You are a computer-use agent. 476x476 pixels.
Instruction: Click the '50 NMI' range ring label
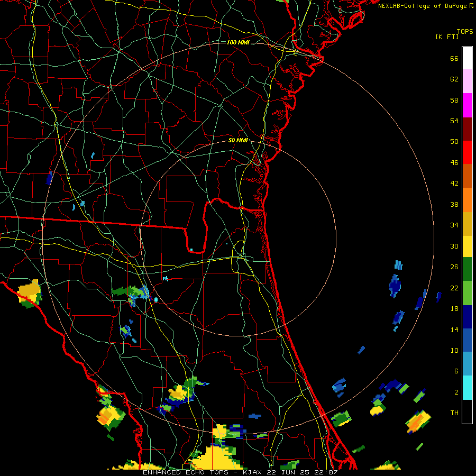click(x=238, y=140)
